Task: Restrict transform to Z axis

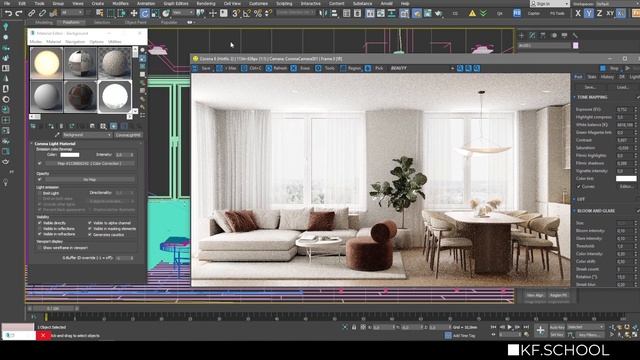Action: [599, 13]
